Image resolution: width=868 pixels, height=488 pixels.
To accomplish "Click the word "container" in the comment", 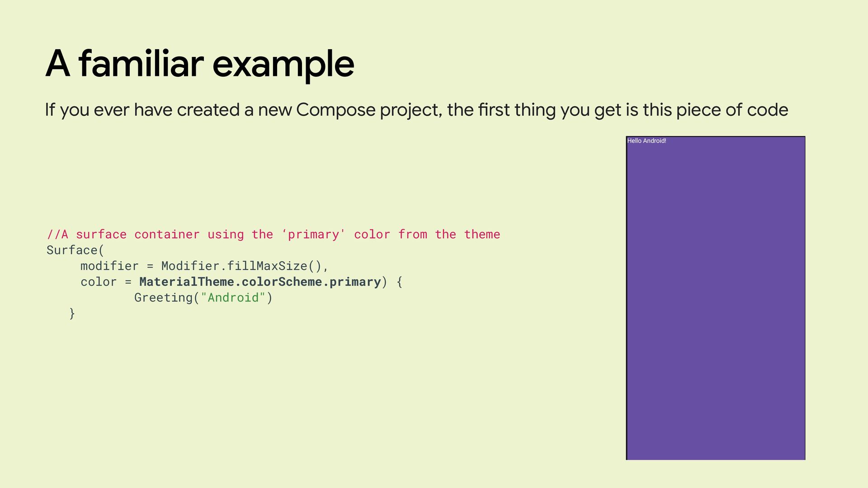I will pyautogui.click(x=167, y=235).
